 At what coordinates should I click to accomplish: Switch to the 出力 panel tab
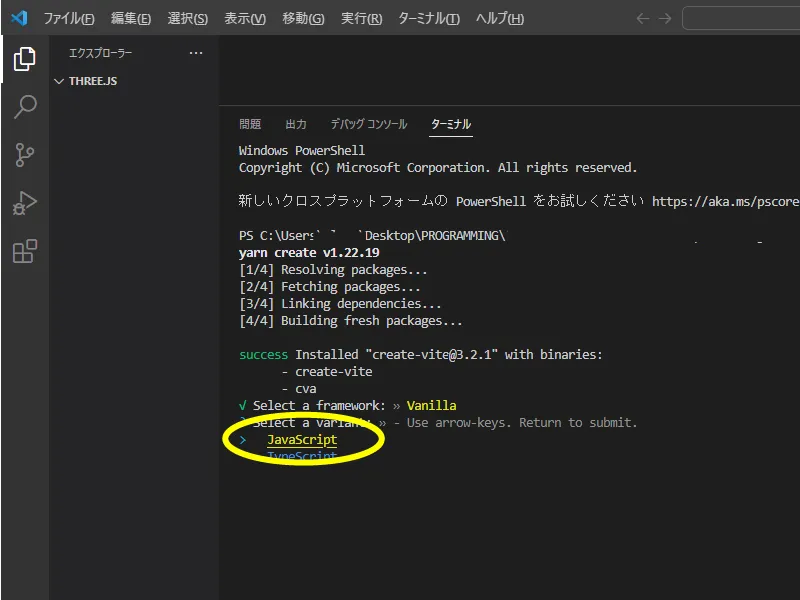[x=296, y=124]
